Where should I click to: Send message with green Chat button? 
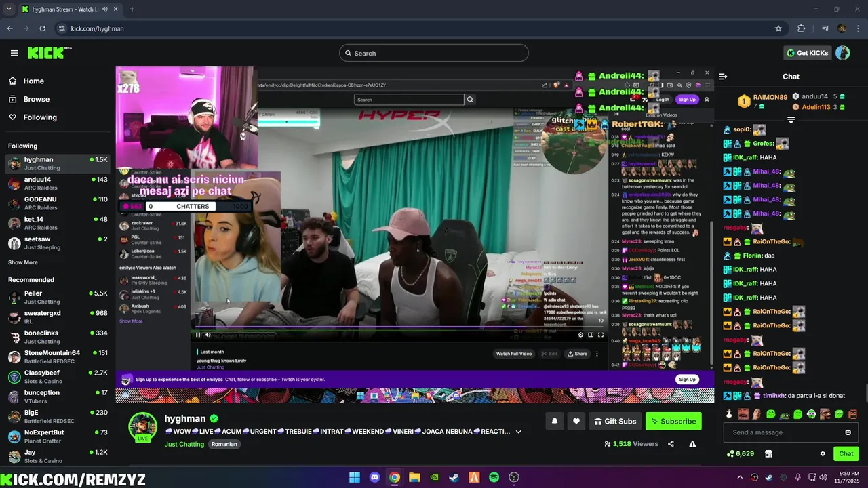[846, 453]
